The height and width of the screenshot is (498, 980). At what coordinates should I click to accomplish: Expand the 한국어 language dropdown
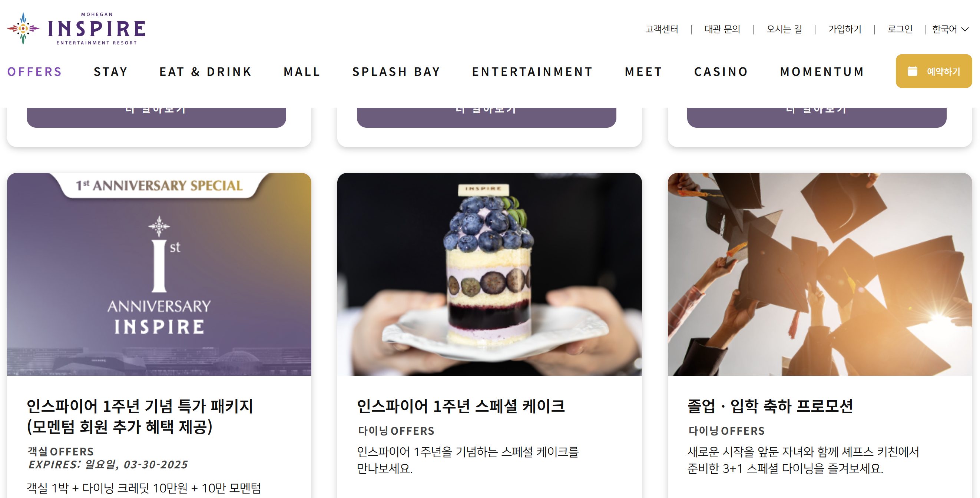pos(950,29)
